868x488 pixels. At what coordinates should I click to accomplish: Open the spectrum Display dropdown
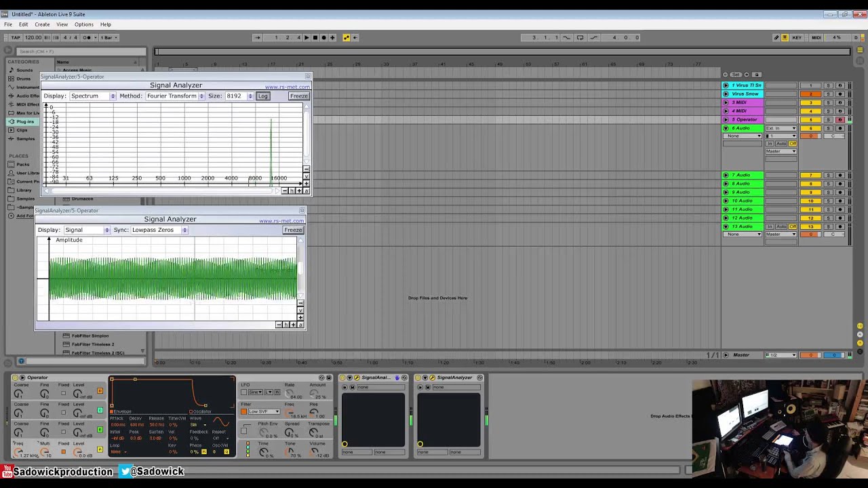point(93,96)
